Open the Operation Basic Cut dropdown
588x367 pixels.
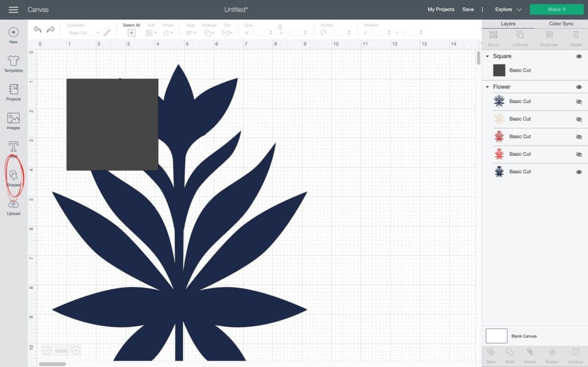click(x=83, y=33)
